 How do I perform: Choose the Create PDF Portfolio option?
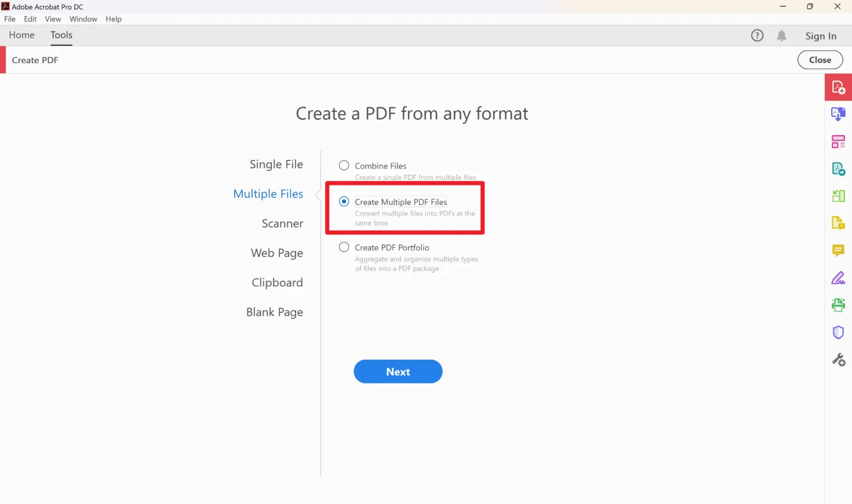344,247
